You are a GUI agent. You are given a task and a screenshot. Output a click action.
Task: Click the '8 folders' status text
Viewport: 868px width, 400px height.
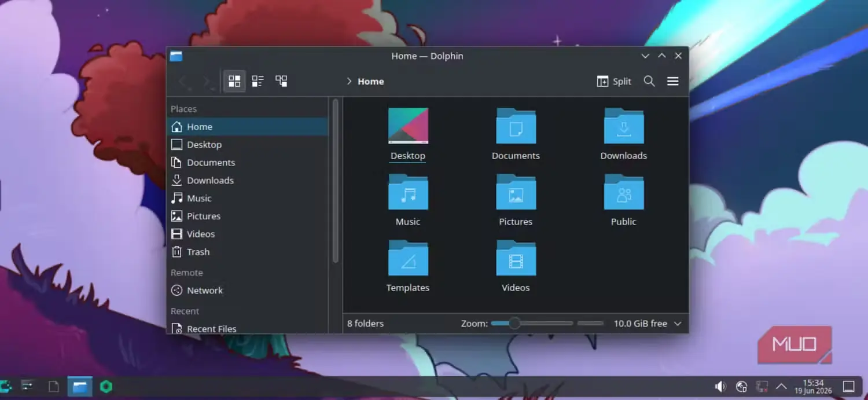[365, 324]
